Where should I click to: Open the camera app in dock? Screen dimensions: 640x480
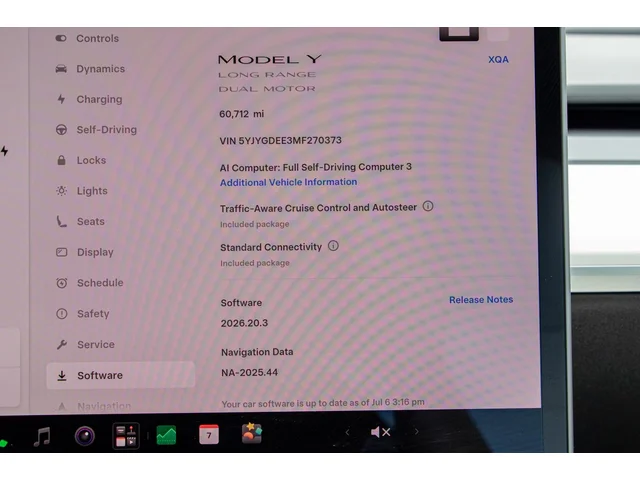click(85, 436)
